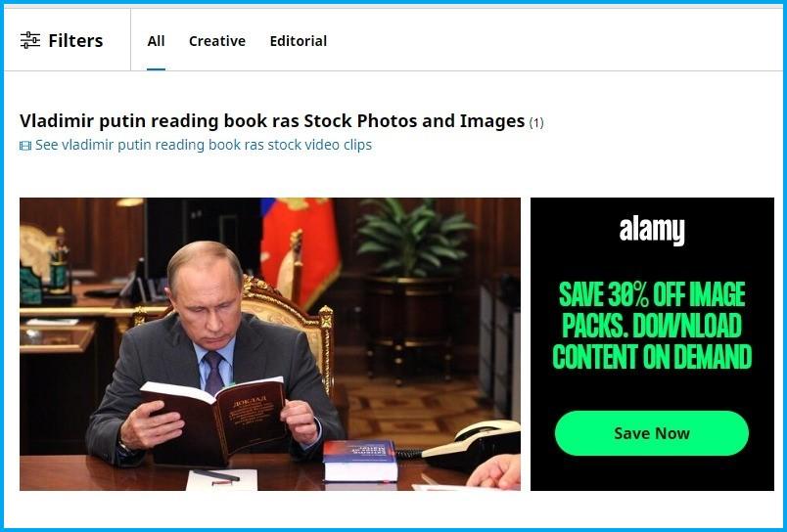The height and width of the screenshot is (532, 787).
Task: Click the alamy logo in the ad
Action: (x=652, y=231)
